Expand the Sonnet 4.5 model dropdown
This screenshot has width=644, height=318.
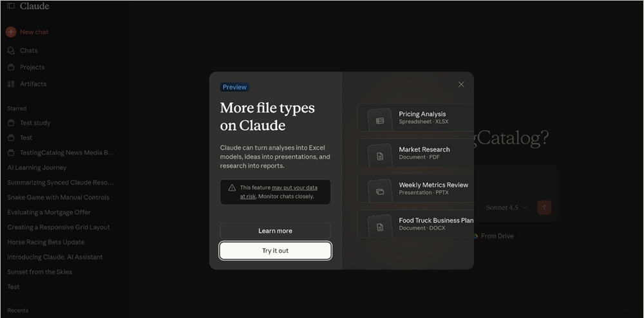(506, 207)
